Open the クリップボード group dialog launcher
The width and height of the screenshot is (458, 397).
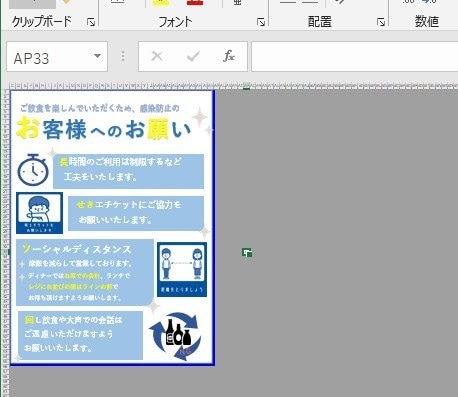pos(91,22)
